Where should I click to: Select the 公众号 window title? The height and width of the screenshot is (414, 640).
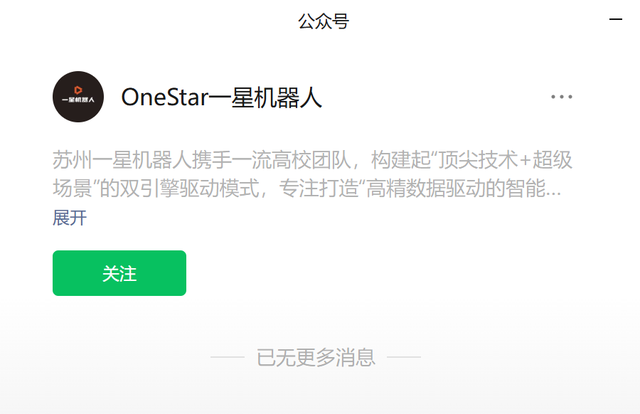point(323,21)
